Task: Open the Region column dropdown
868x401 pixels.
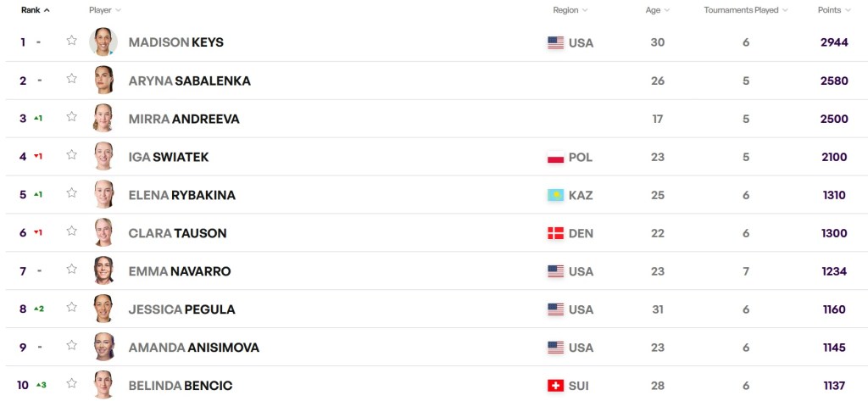Action: pyautogui.click(x=570, y=10)
